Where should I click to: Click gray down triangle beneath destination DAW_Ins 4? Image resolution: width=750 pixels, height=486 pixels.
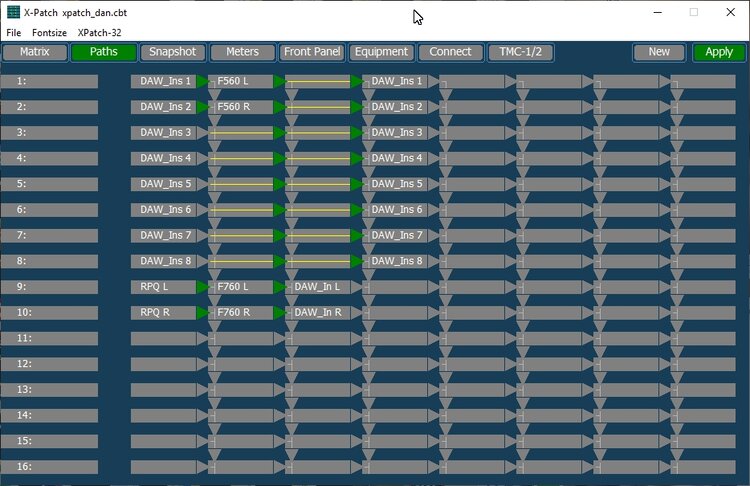[x=369, y=171]
